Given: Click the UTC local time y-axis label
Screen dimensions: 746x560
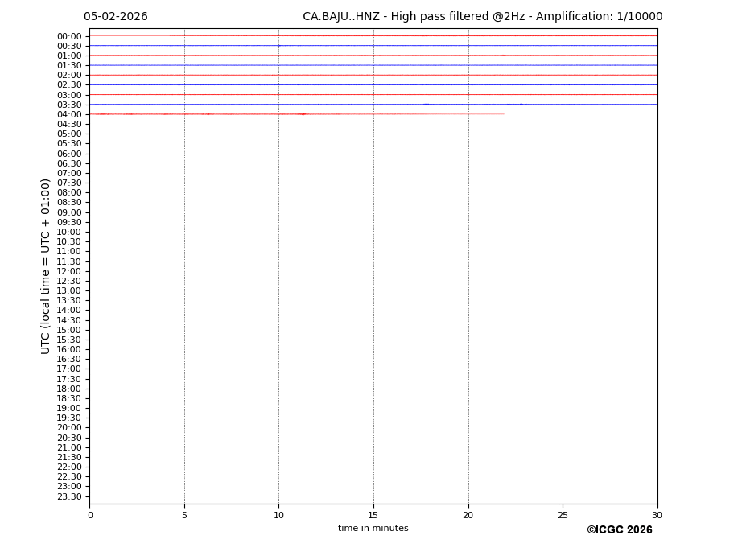Looking at the screenshot, I should (47, 266).
